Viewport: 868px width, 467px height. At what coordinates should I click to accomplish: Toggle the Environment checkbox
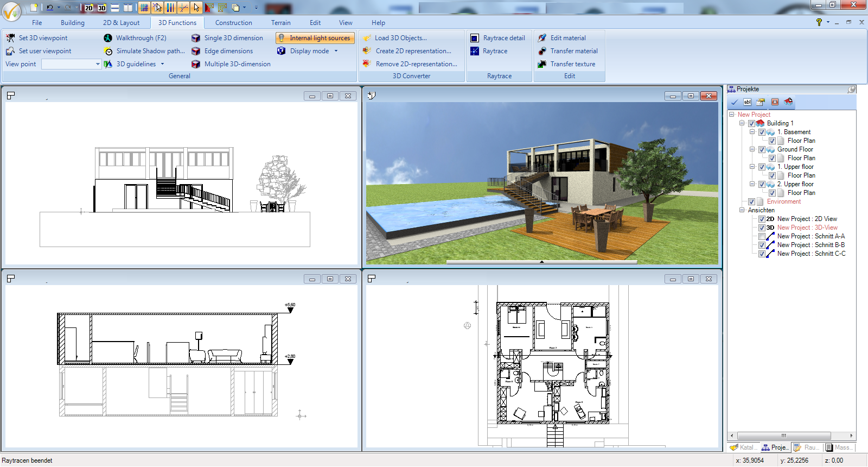751,201
